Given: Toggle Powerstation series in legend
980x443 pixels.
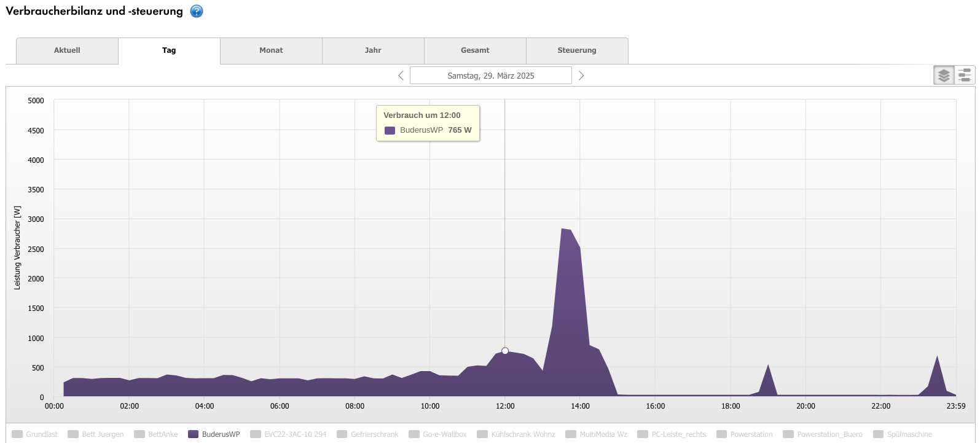Looking at the screenshot, I should [x=745, y=434].
